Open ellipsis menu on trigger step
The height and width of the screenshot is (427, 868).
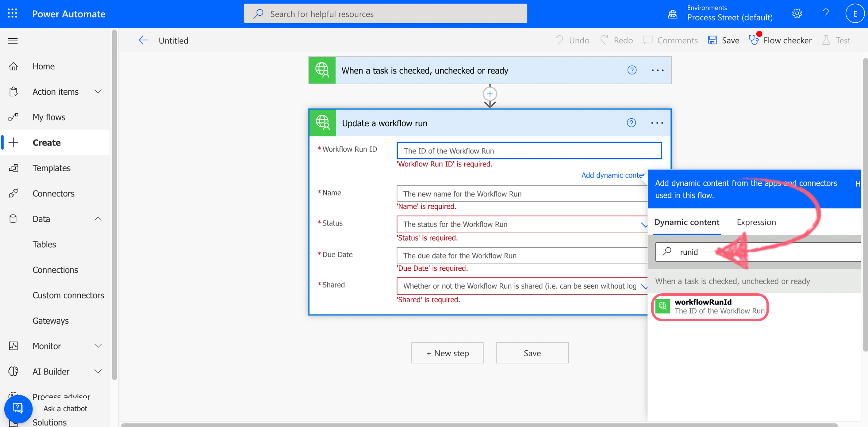[657, 71]
